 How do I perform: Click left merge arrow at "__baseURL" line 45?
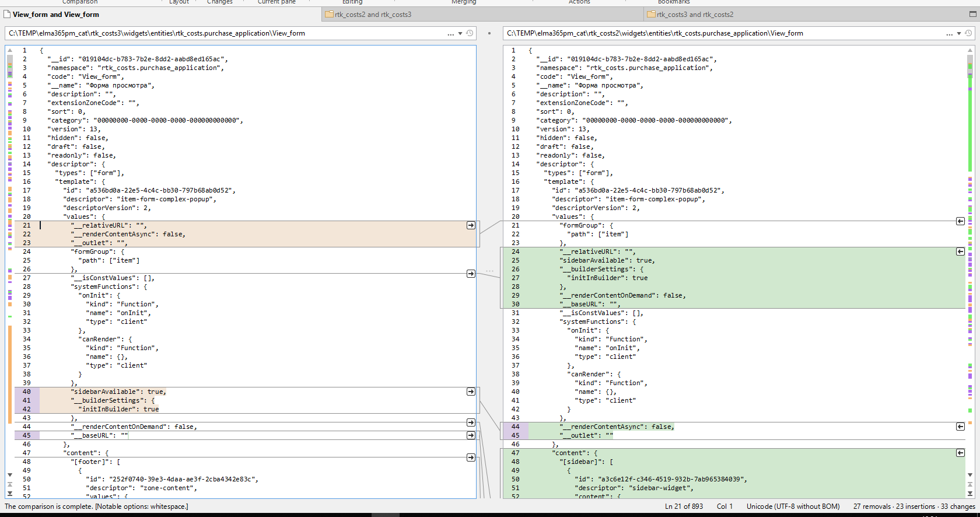pyautogui.click(x=471, y=435)
